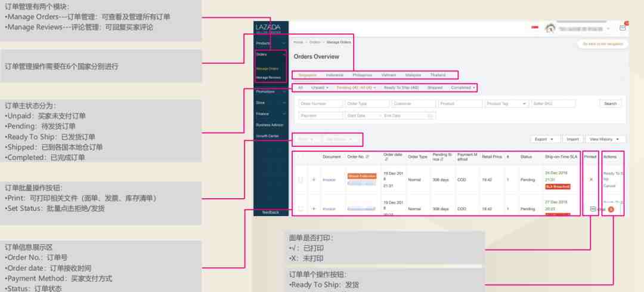Image resolution: width=644 pixels, height=292 pixels.
Task: Click the Import button
Action: tap(572, 139)
